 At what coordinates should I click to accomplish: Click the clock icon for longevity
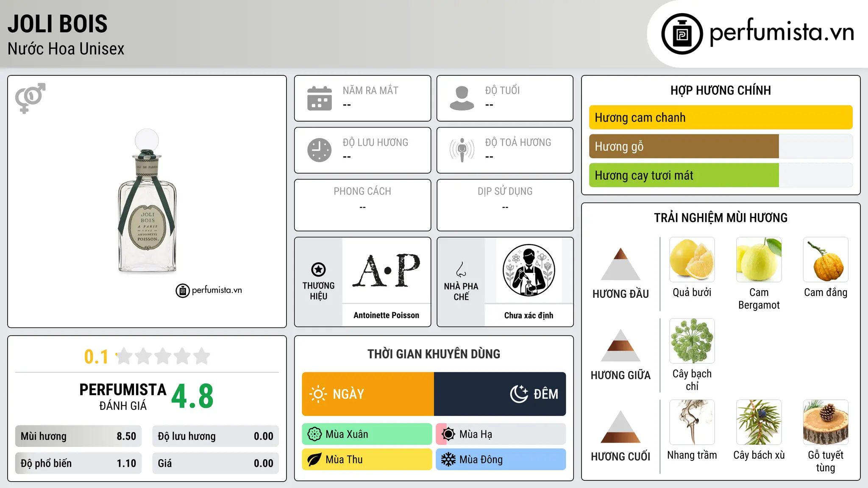[320, 150]
